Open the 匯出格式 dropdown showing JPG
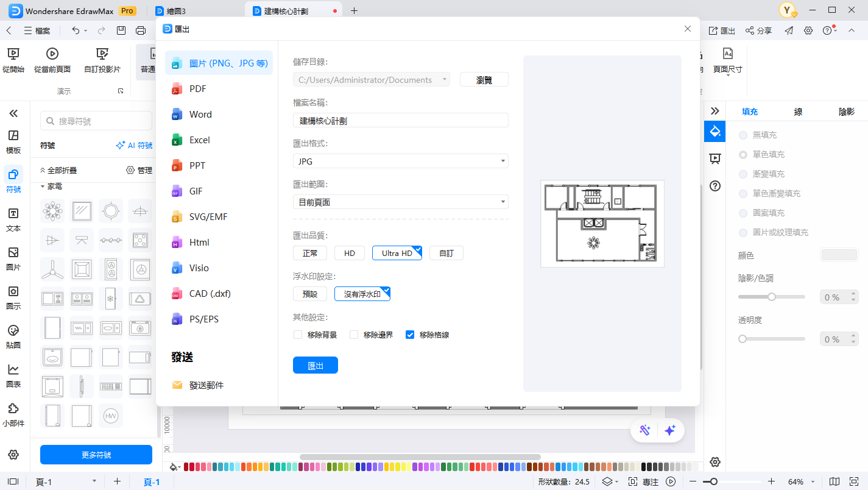868x490 pixels. (x=400, y=161)
